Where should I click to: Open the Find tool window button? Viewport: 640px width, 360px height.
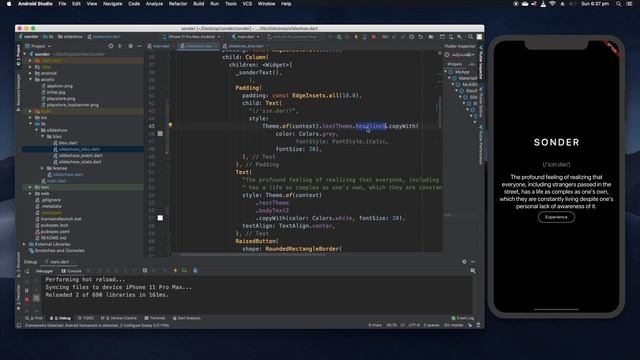point(33,318)
